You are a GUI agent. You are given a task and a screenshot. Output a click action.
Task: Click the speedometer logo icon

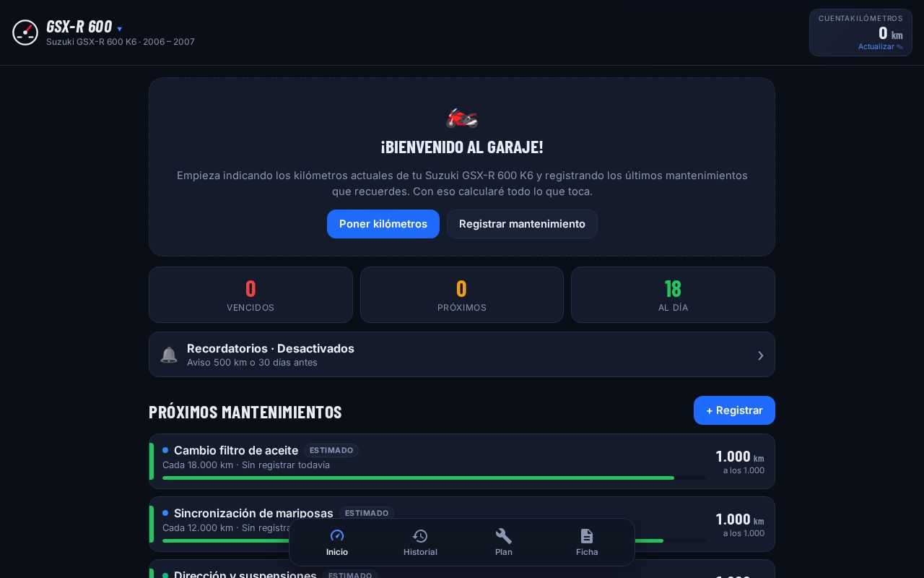[25, 33]
